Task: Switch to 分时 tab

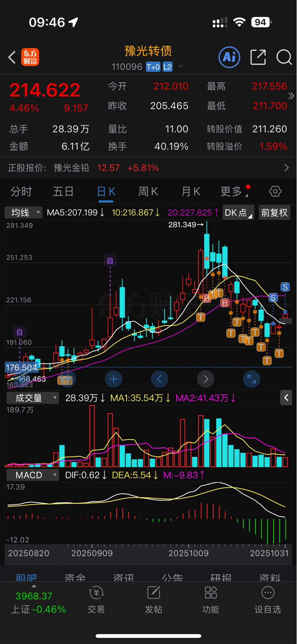Action: click(x=21, y=191)
